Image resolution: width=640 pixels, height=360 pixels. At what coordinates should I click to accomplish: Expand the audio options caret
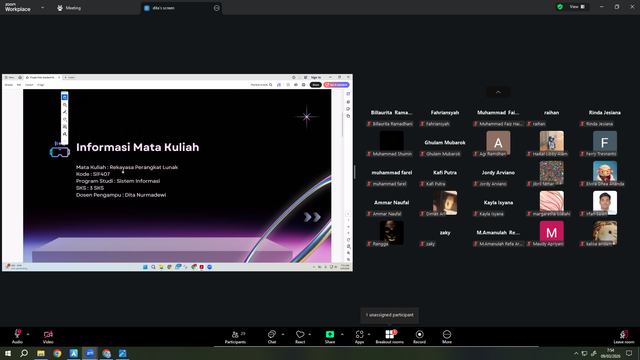tap(28, 334)
